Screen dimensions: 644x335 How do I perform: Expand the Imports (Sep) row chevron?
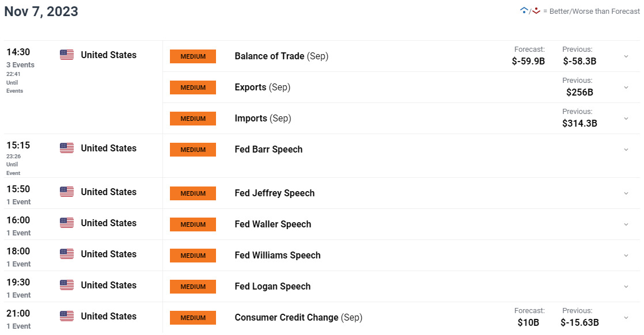[x=626, y=119]
